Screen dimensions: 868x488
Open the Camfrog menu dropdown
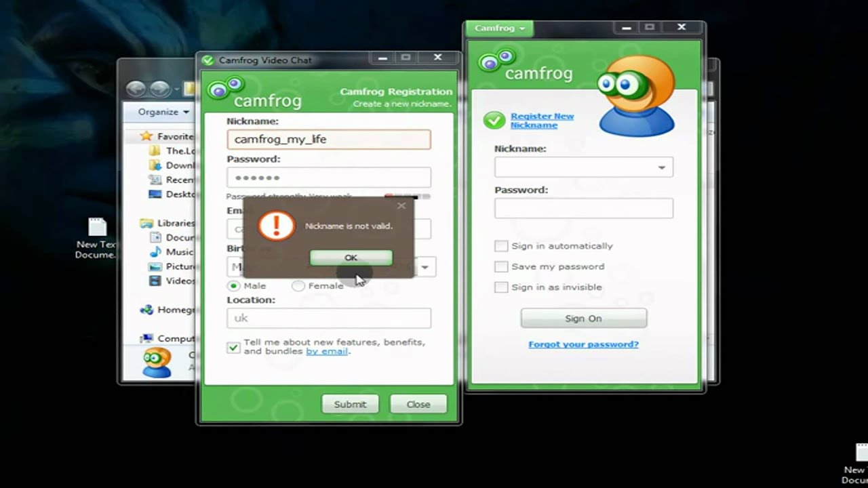(500, 28)
